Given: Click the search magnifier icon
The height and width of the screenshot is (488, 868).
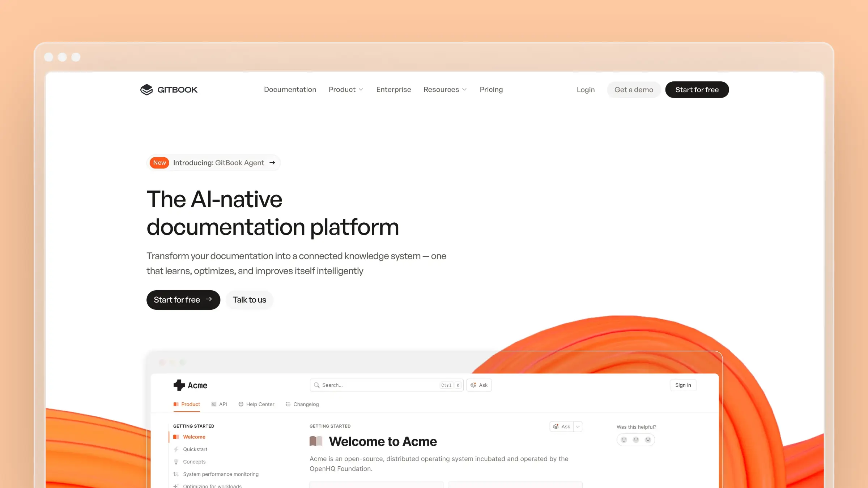Looking at the screenshot, I should (316, 385).
